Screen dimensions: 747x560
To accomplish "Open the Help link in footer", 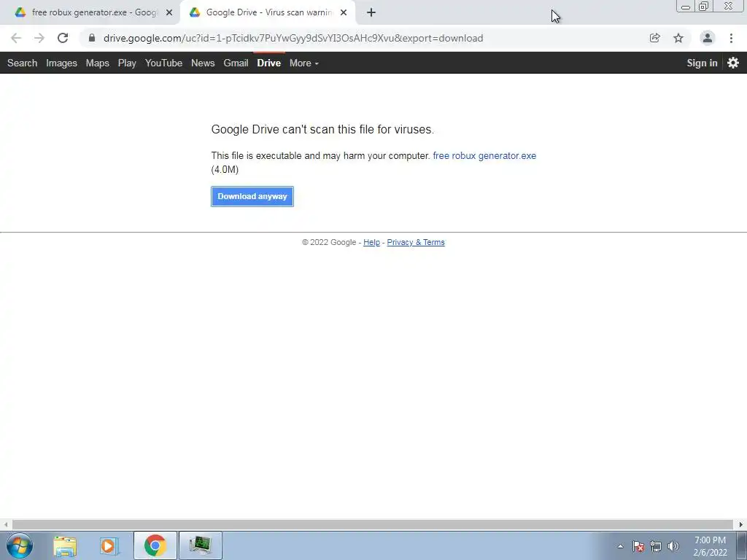I will pos(371,242).
